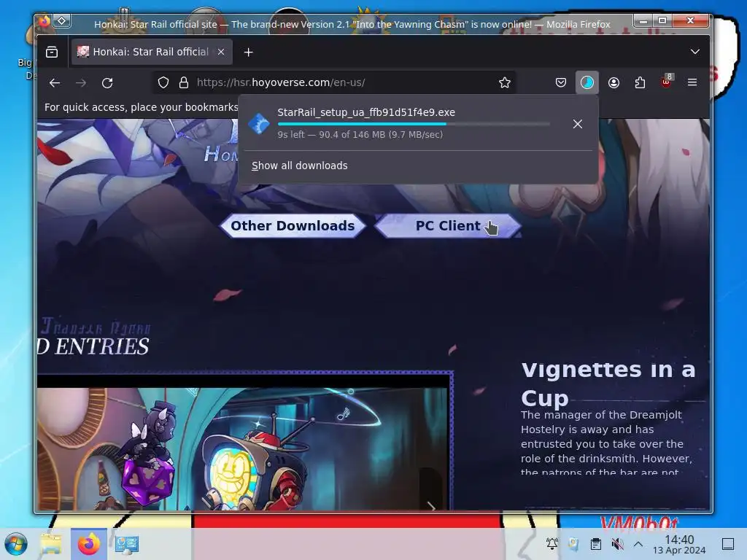Open the clipboard tray icon
The width and height of the screenshot is (747, 560).
(x=595, y=544)
